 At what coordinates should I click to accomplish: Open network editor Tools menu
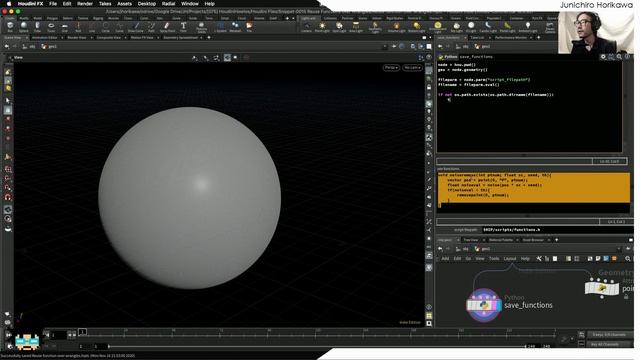(494, 259)
